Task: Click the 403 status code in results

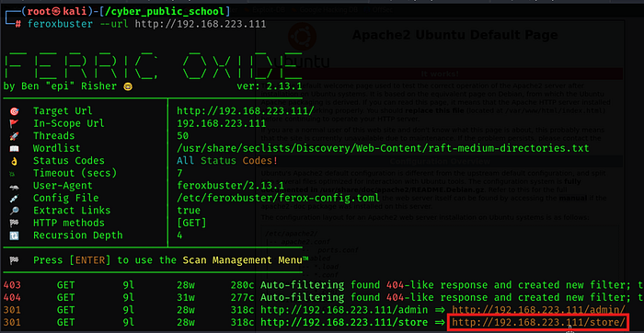Action: (12, 285)
